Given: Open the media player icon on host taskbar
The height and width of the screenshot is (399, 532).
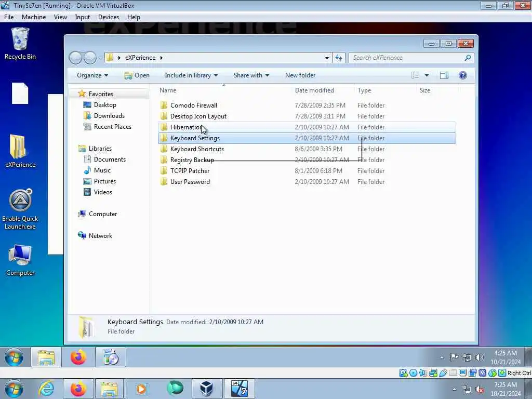Looking at the screenshot, I should (x=141, y=389).
